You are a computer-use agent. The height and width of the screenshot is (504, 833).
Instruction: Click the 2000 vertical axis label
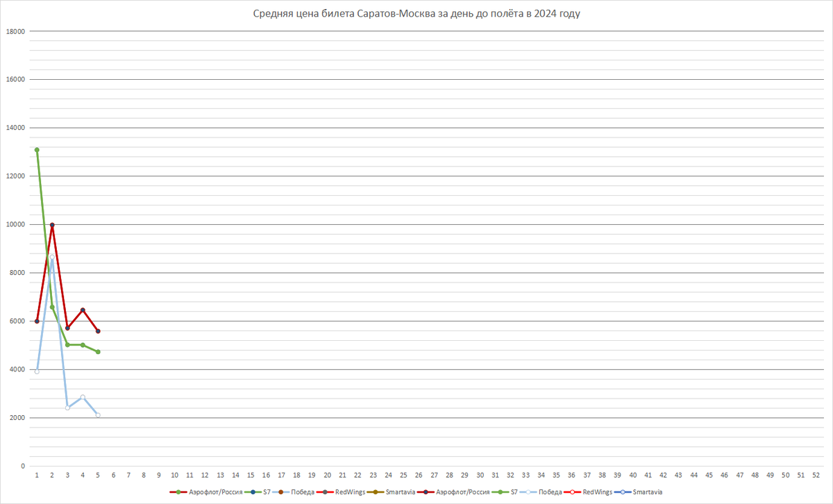tap(17, 418)
